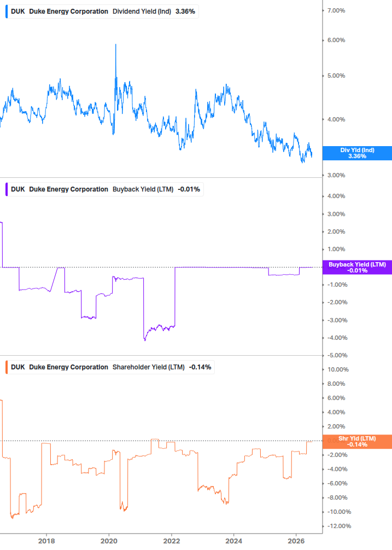The height and width of the screenshot is (550, 392).
Task: Click the 2020 spike peak on the dividend yield line
Action: click(x=115, y=45)
